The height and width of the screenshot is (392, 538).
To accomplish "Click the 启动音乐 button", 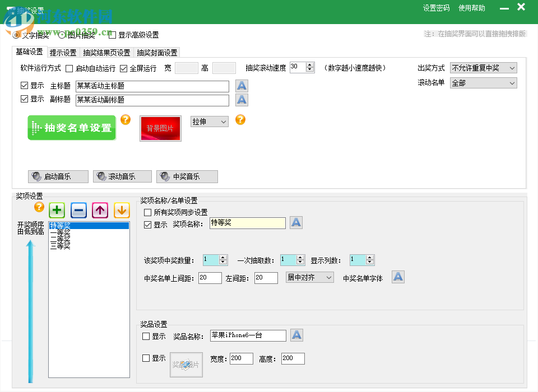I will click(x=58, y=176).
